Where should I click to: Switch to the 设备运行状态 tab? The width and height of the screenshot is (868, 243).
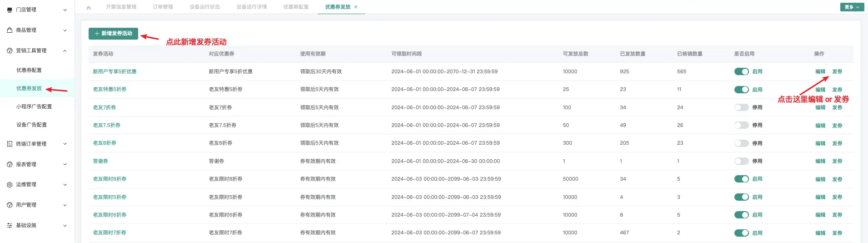pyautogui.click(x=205, y=7)
